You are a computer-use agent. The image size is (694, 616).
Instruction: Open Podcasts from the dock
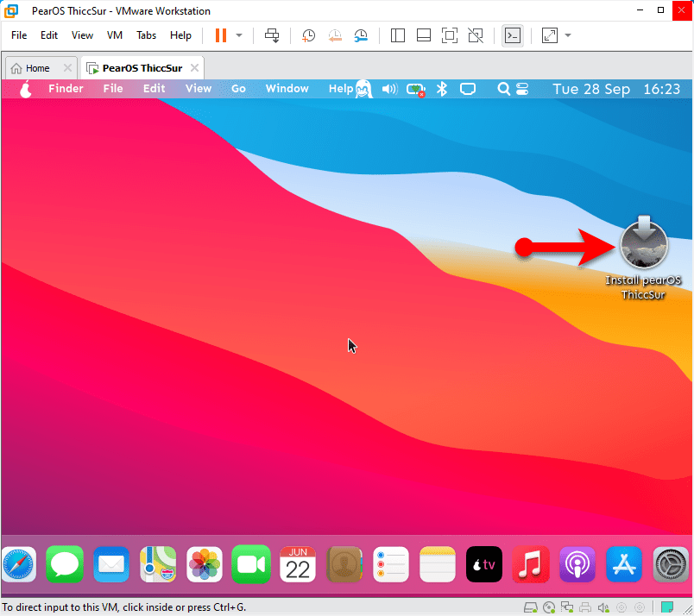(x=577, y=564)
